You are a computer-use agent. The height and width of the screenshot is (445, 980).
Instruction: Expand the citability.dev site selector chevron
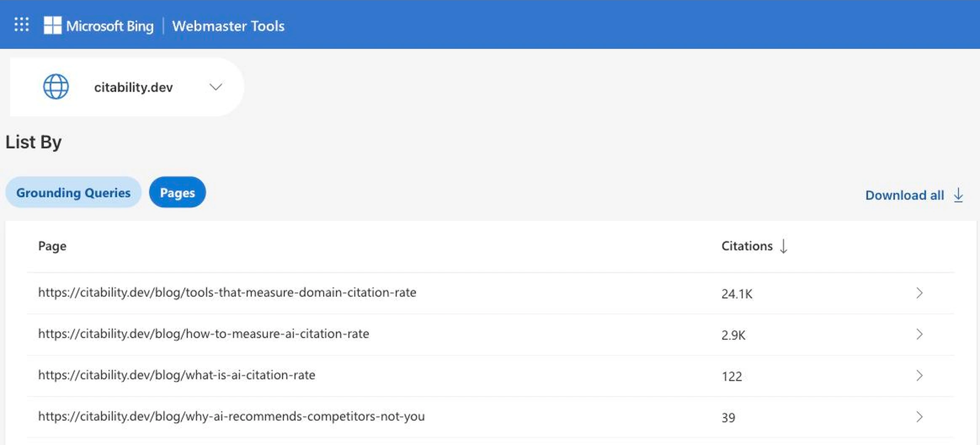click(216, 87)
